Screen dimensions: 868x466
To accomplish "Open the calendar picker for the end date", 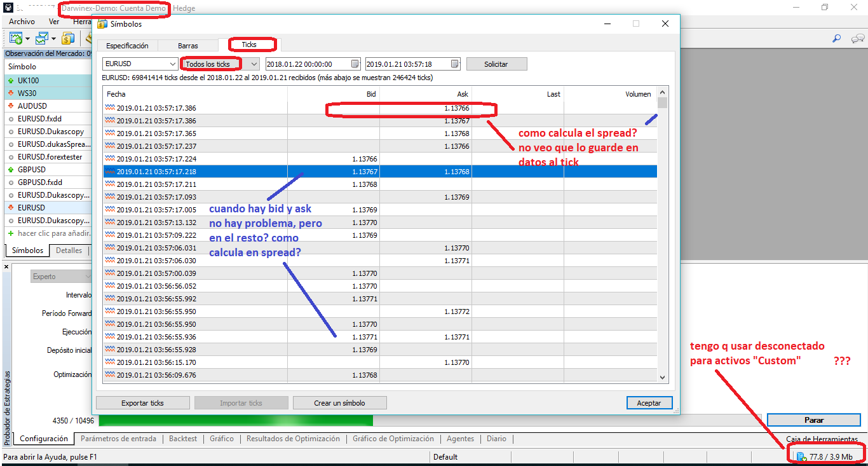I will tap(455, 64).
